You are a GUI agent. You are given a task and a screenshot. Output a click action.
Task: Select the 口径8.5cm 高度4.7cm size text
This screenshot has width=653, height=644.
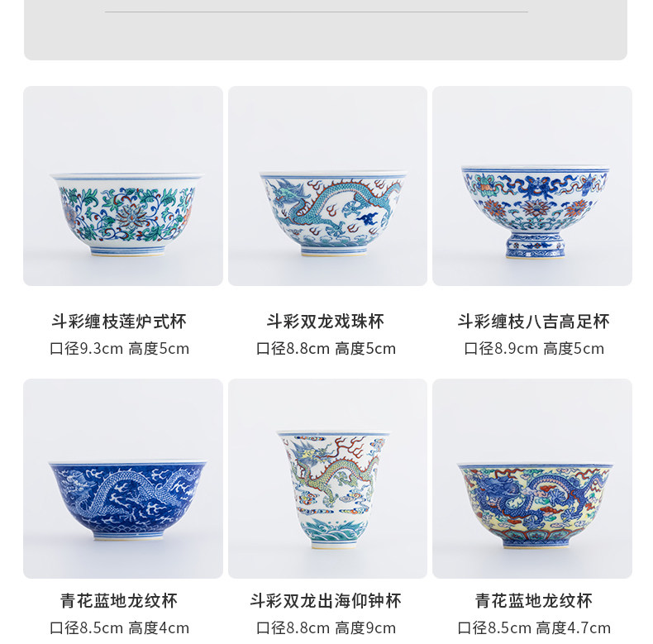[x=534, y=627]
